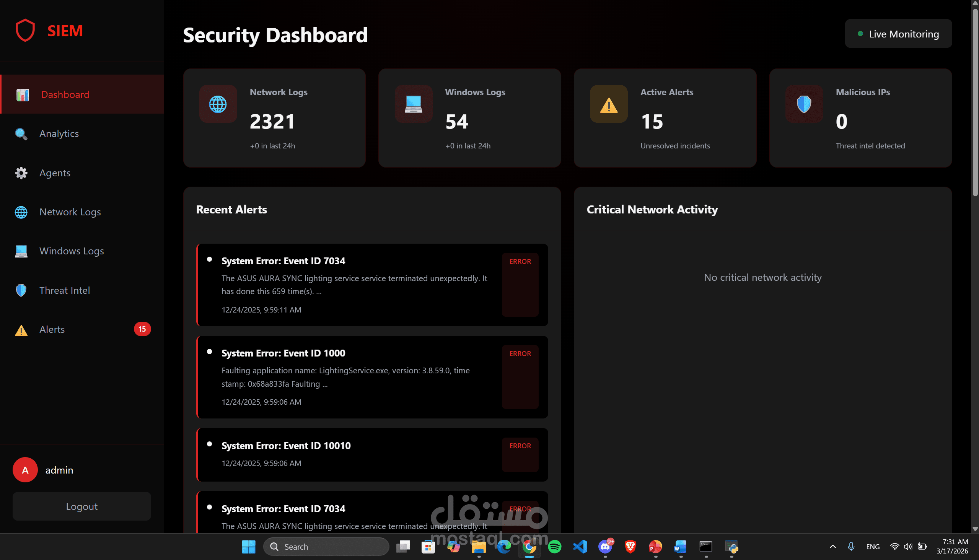Open Spotify from the taskbar
The width and height of the screenshot is (979, 560).
[554, 547]
